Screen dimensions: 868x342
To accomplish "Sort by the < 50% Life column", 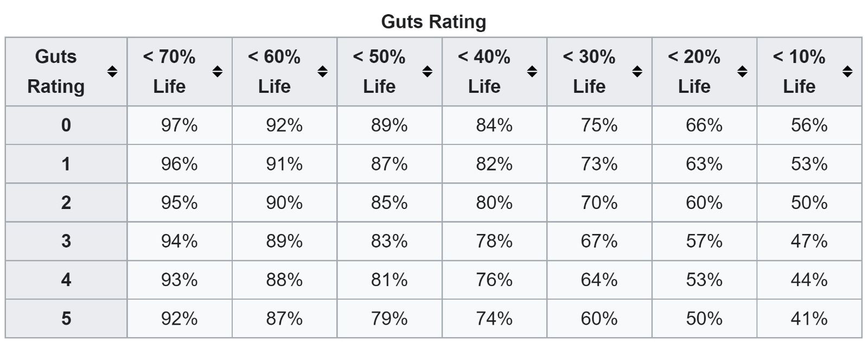I will (427, 72).
